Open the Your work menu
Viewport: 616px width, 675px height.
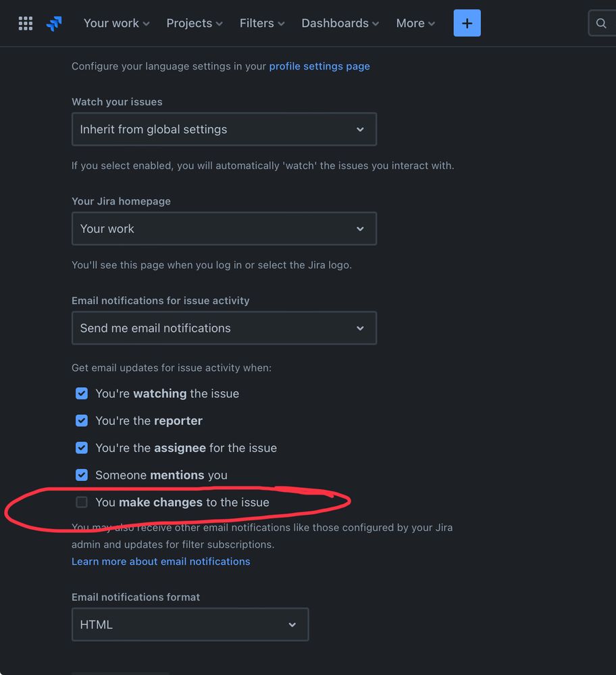click(116, 23)
